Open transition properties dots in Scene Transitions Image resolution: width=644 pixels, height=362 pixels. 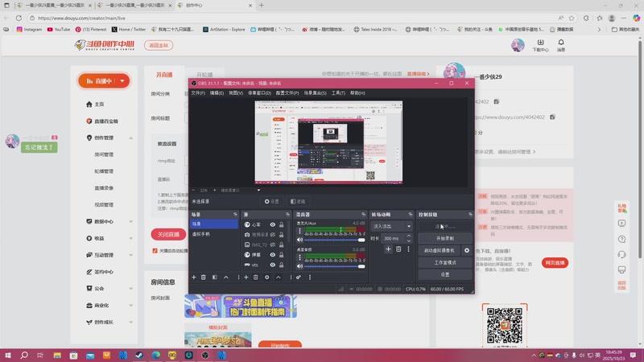click(x=408, y=249)
